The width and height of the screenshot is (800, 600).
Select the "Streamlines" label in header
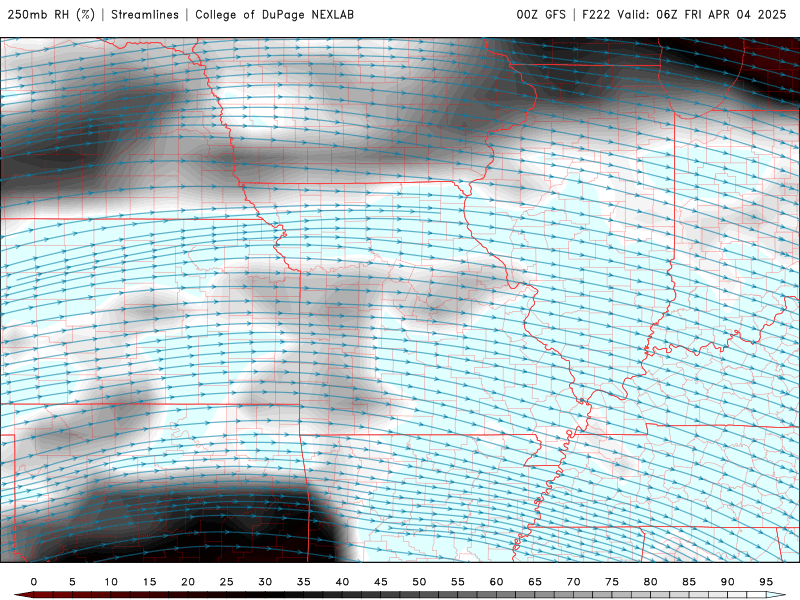click(x=145, y=15)
